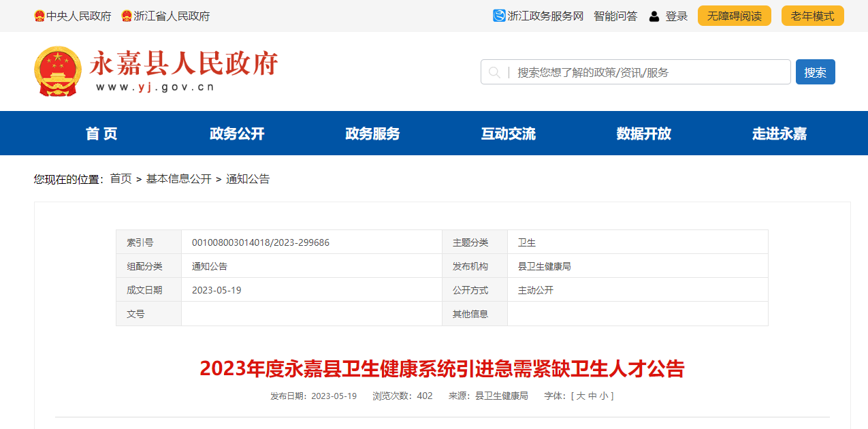This screenshot has width=868, height=429.
Task: Set font size to 小
Action: click(x=604, y=396)
